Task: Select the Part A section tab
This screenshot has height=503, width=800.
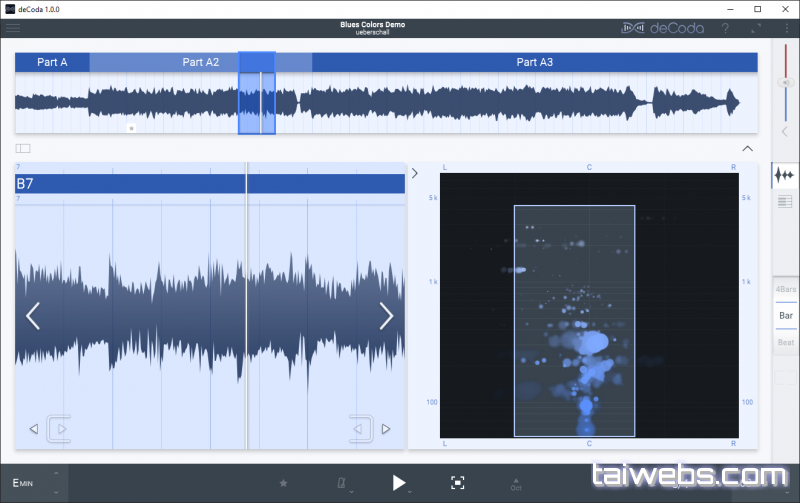Action: (x=52, y=62)
